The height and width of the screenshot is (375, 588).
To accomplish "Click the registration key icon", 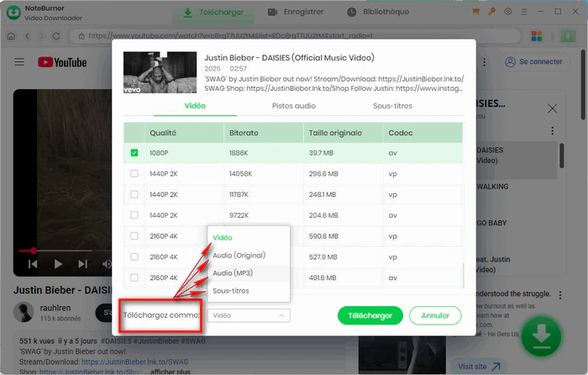I will pos(491,12).
